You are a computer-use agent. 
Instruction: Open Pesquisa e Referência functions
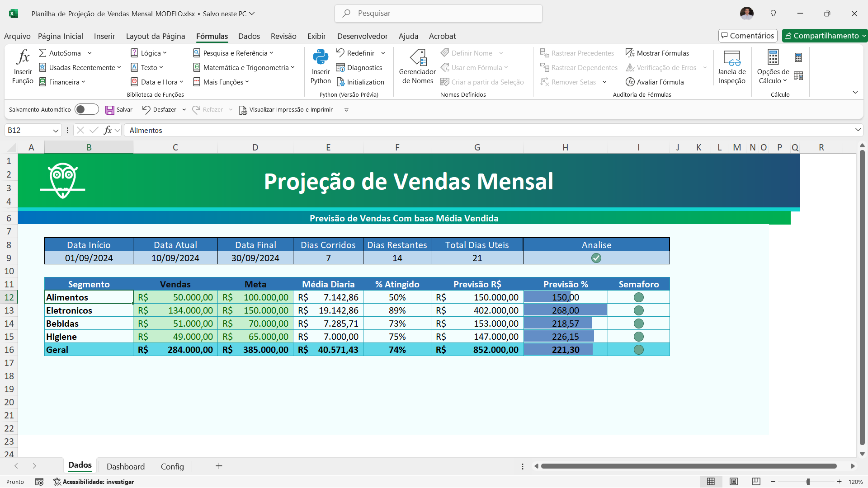click(x=233, y=53)
